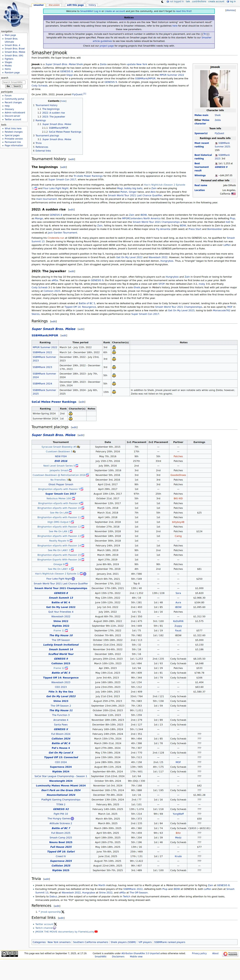Click rank icon beside infobox SSBMRank 2023: 3rd
This screenshot has height=980, width=240.
click(216, 155)
